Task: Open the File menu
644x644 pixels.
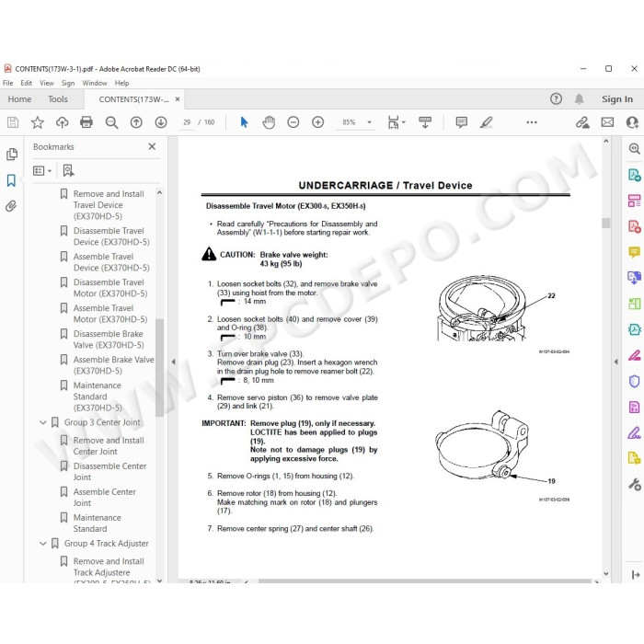Action: point(7,83)
